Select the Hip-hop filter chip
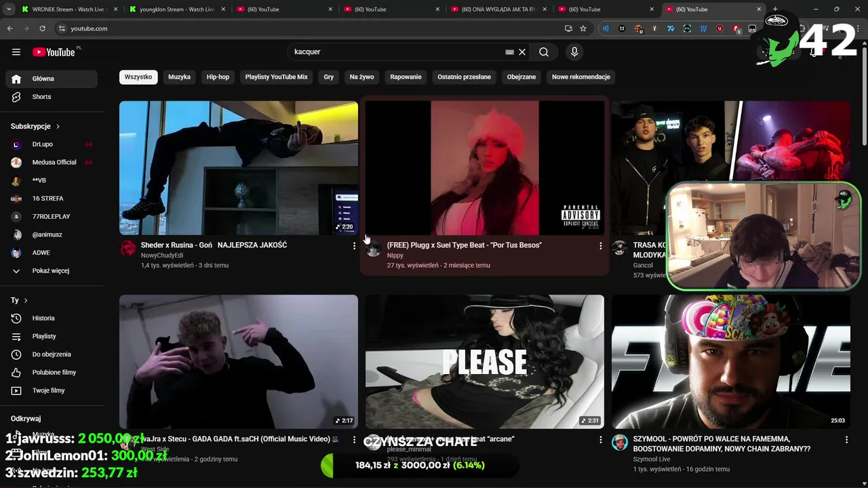The width and height of the screenshot is (868, 488). (x=218, y=77)
